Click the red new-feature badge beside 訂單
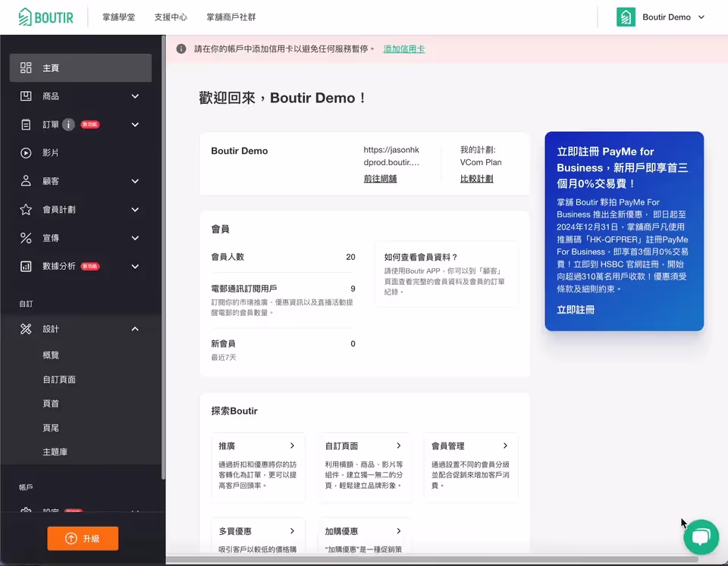 (90, 124)
